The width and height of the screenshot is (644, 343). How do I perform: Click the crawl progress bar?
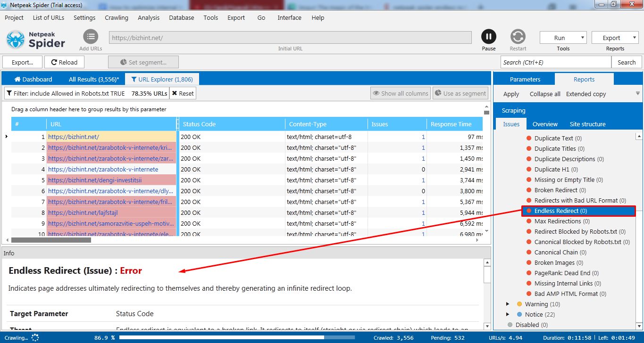[x=237, y=337]
